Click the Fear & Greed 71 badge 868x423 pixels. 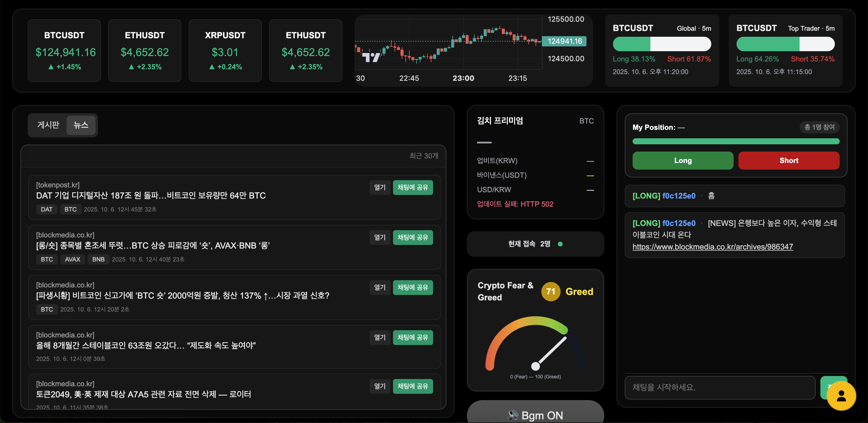(x=551, y=291)
